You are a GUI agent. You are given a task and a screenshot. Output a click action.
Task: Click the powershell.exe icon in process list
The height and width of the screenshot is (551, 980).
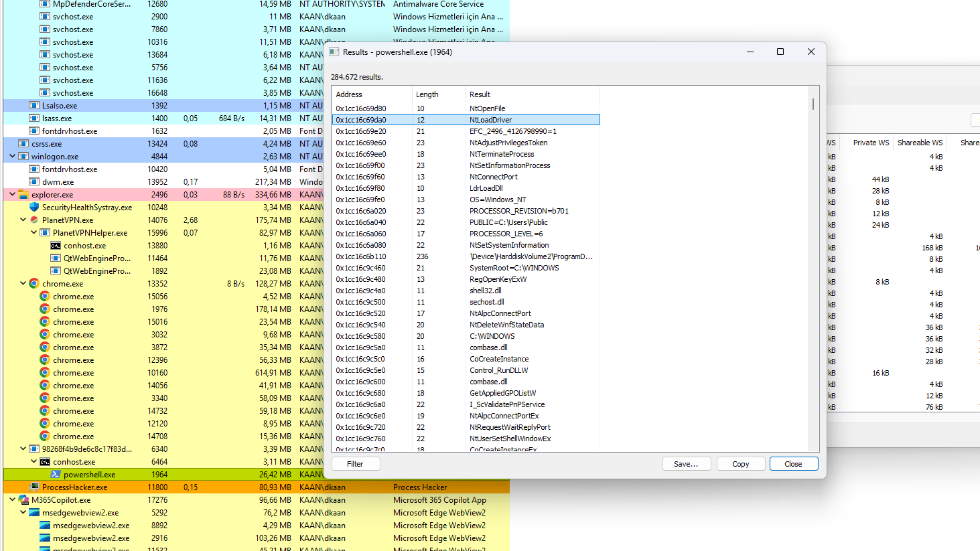(x=56, y=475)
